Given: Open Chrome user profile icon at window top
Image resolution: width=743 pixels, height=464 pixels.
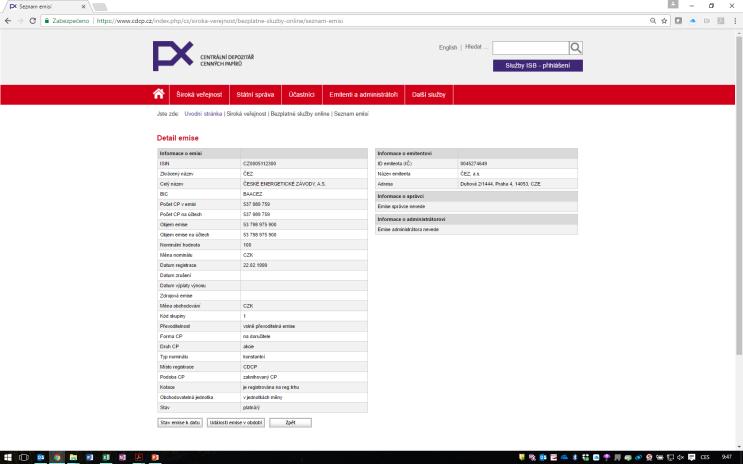Looking at the screenshot, I should click(673, 4).
